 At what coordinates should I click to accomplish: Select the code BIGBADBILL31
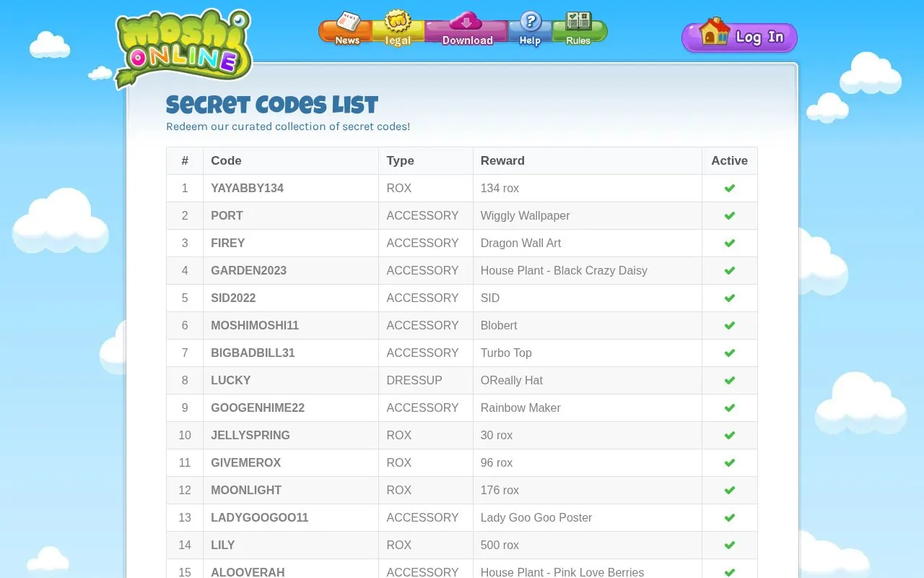pyautogui.click(x=253, y=353)
